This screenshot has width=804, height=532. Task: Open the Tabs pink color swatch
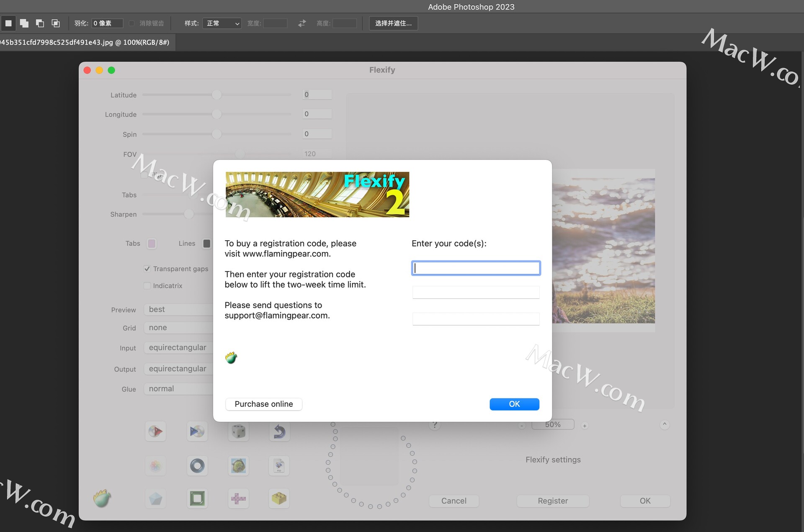[x=152, y=243]
